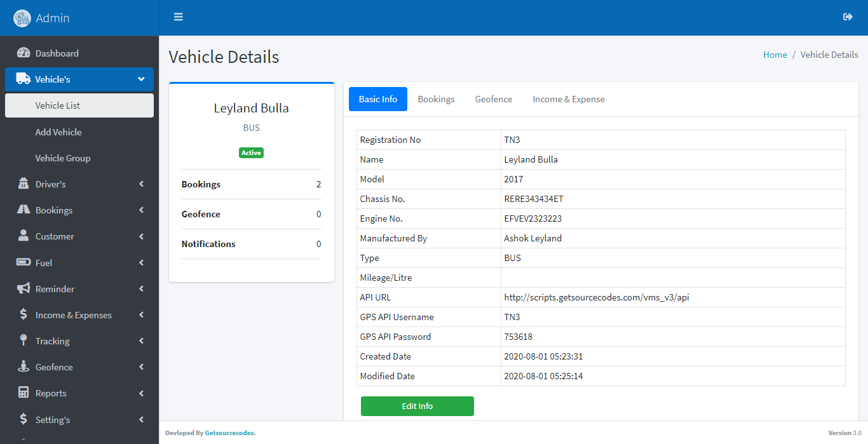The width and height of the screenshot is (868, 444).
Task: Click the Modified Date value
Action: (543, 376)
